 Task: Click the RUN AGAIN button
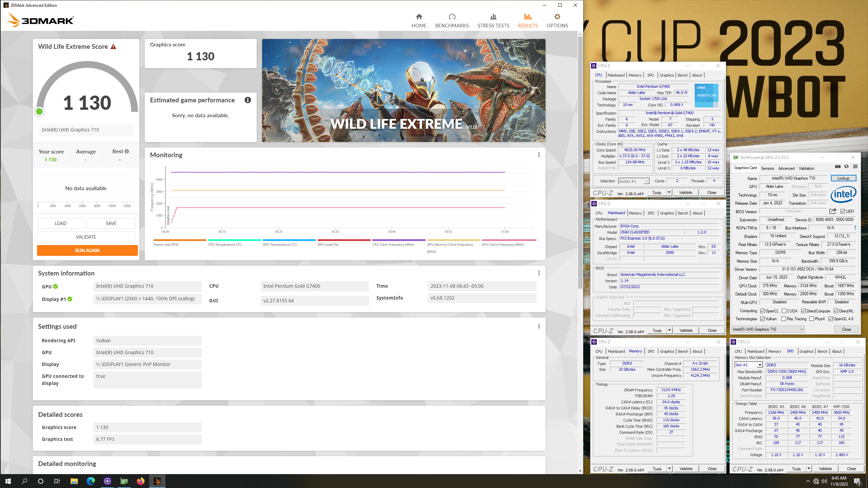[x=87, y=250]
